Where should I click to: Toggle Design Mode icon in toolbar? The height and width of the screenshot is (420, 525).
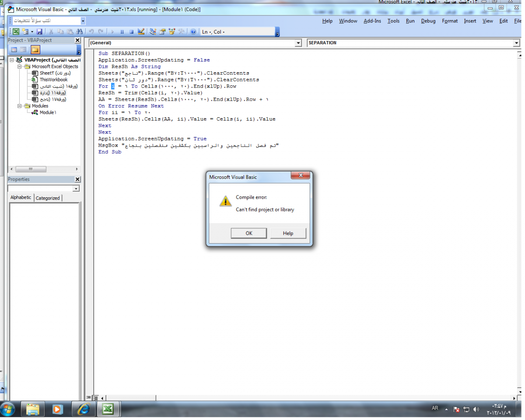click(x=141, y=31)
